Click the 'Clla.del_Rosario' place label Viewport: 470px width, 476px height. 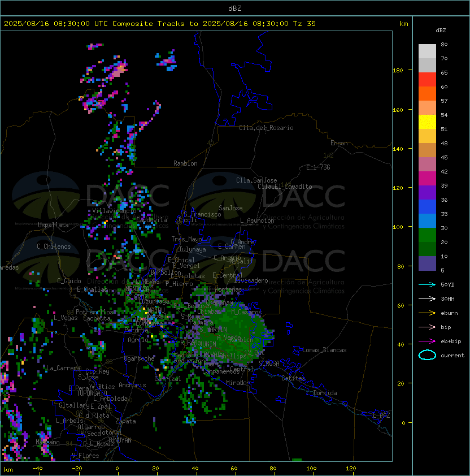coord(266,128)
